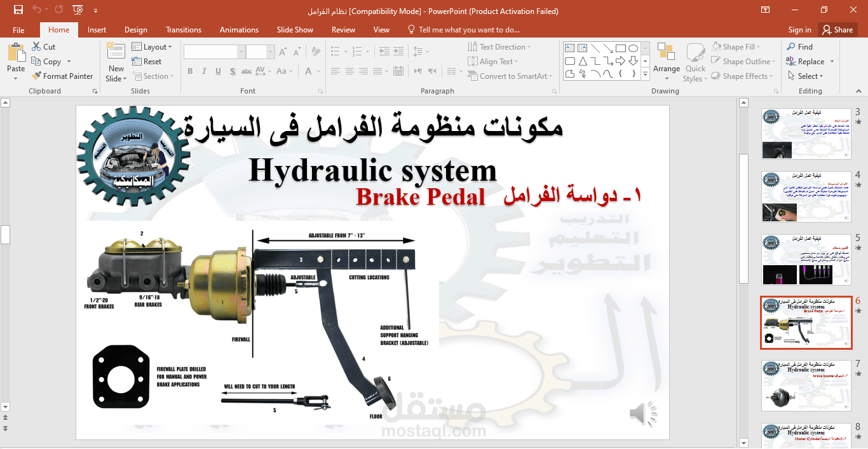This screenshot has height=449, width=868.
Task: Expand the shapes gallery More arrow
Action: [x=646, y=74]
